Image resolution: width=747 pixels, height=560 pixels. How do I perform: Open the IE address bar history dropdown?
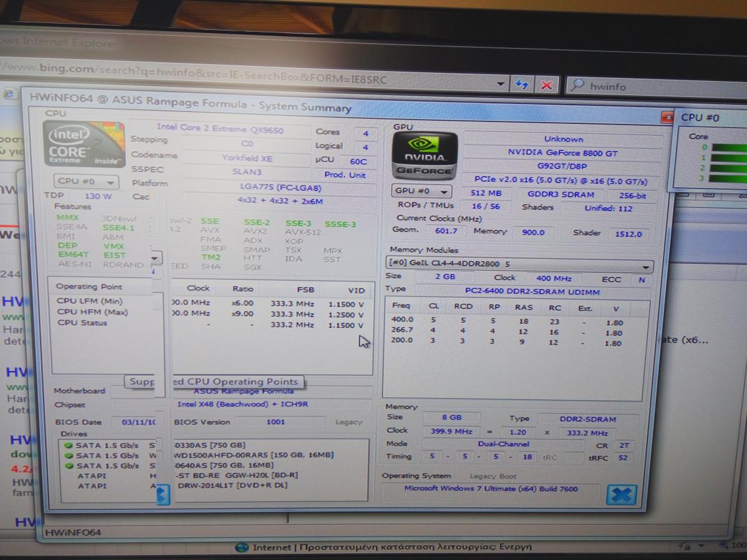pos(501,84)
